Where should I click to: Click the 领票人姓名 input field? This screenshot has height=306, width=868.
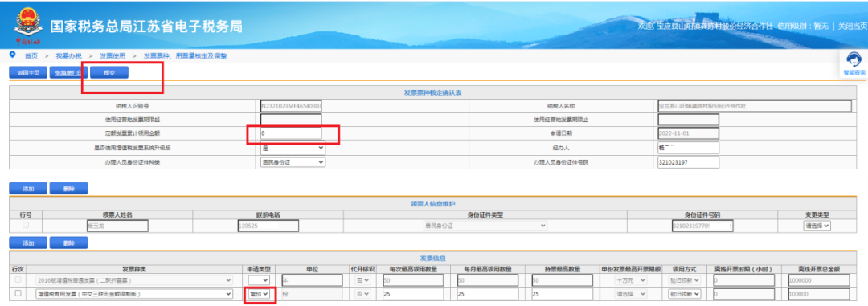[117, 226]
